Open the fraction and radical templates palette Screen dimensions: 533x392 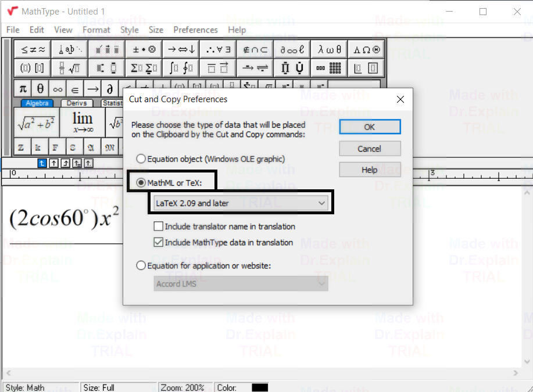[x=70, y=69]
